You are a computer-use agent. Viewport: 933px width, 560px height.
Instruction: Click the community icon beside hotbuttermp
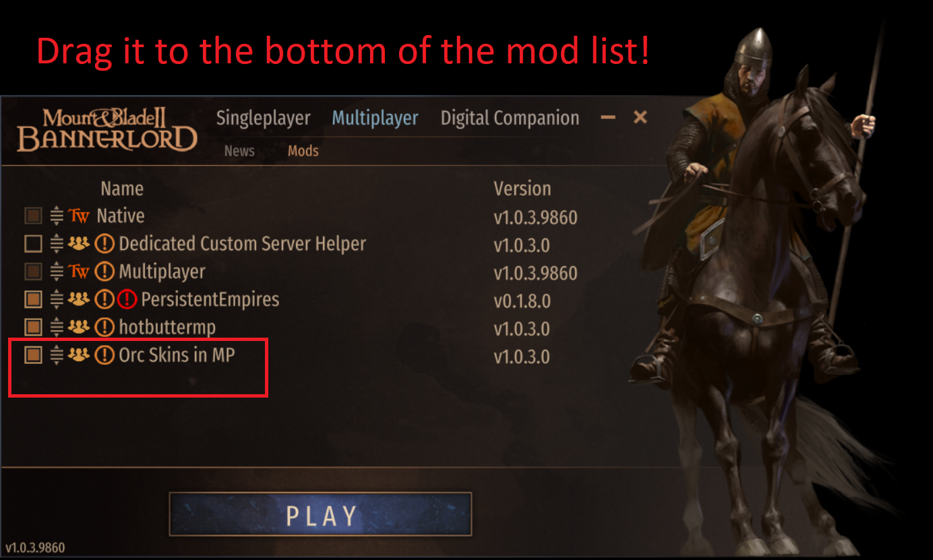[79, 328]
